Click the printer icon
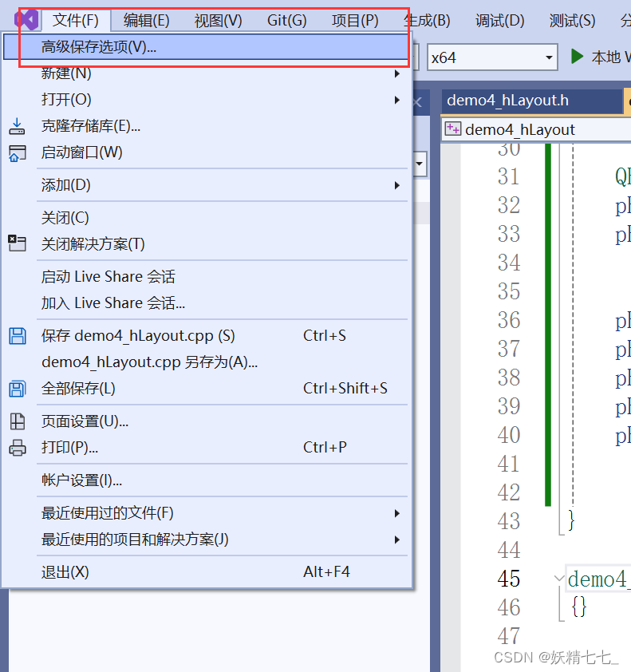The width and height of the screenshot is (631, 672). click(x=17, y=448)
